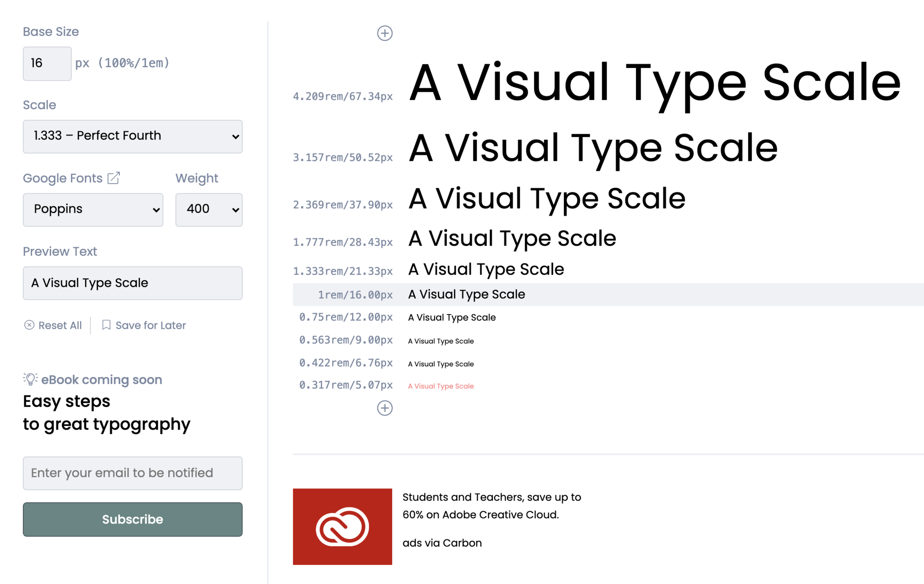The height and width of the screenshot is (584, 924).
Task: Open the Weight 400 dropdown
Action: (x=209, y=209)
